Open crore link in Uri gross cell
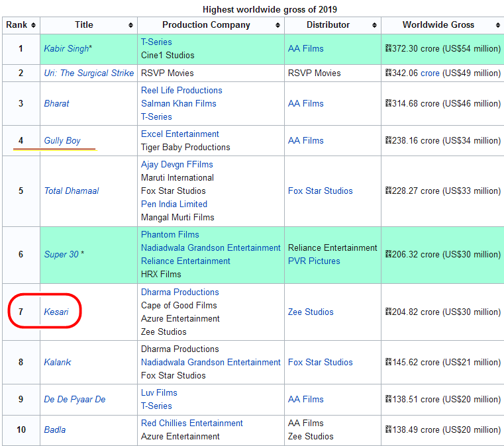Image resolution: width=504 pixels, height=446 pixels. tap(430, 73)
